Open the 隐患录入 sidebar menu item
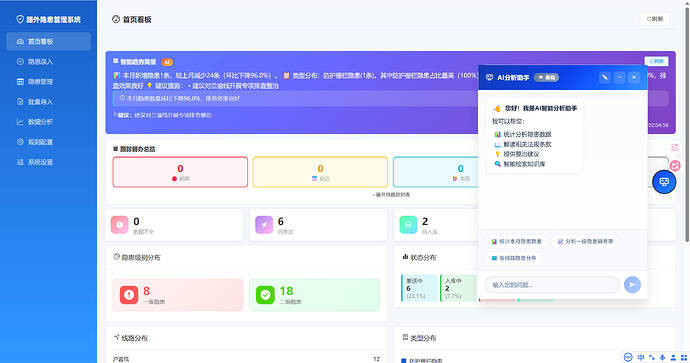690x363 pixels. (48, 62)
